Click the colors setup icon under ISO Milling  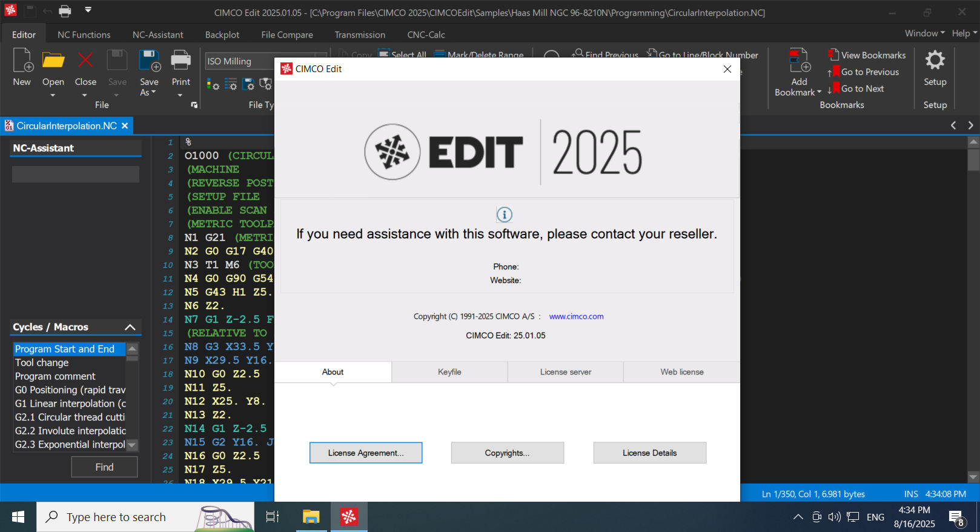(x=213, y=85)
